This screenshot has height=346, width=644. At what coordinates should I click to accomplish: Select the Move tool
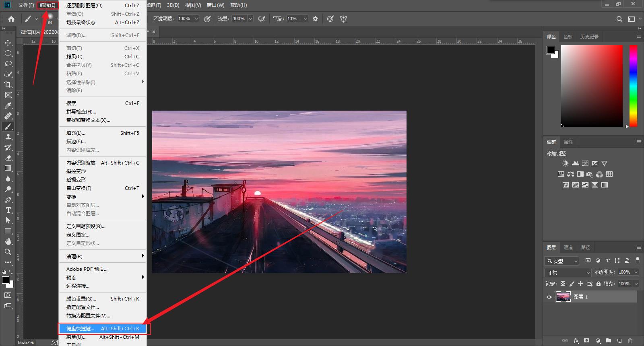[x=8, y=43]
